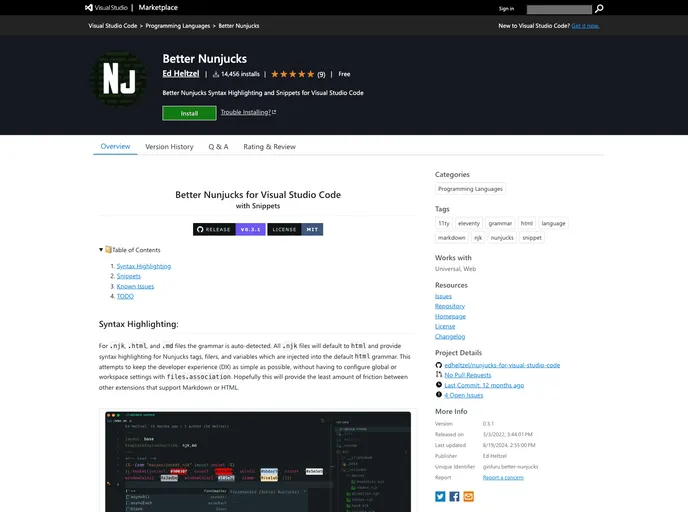Share the extension on Twitter
Screen dimensions: 688x512
tap(440, 496)
